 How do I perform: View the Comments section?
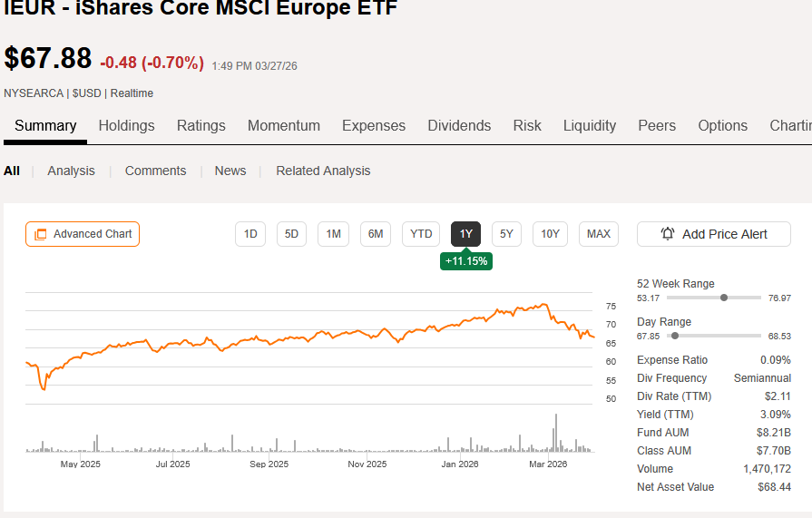pos(155,171)
